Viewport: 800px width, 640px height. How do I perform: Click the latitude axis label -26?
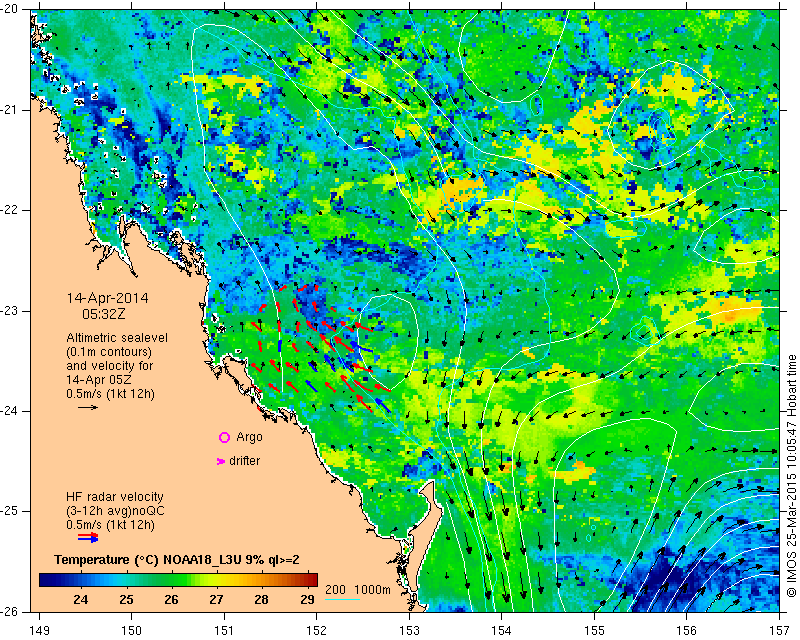pyautogui.click(x=9, y=611)
